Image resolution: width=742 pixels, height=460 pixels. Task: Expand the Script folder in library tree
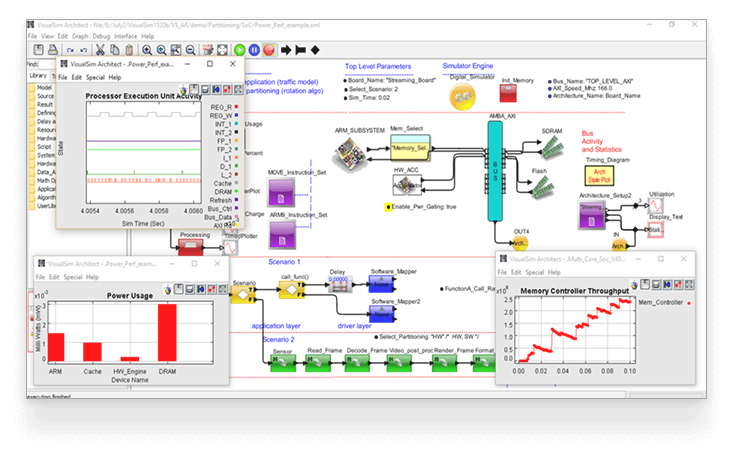[44, 146]
